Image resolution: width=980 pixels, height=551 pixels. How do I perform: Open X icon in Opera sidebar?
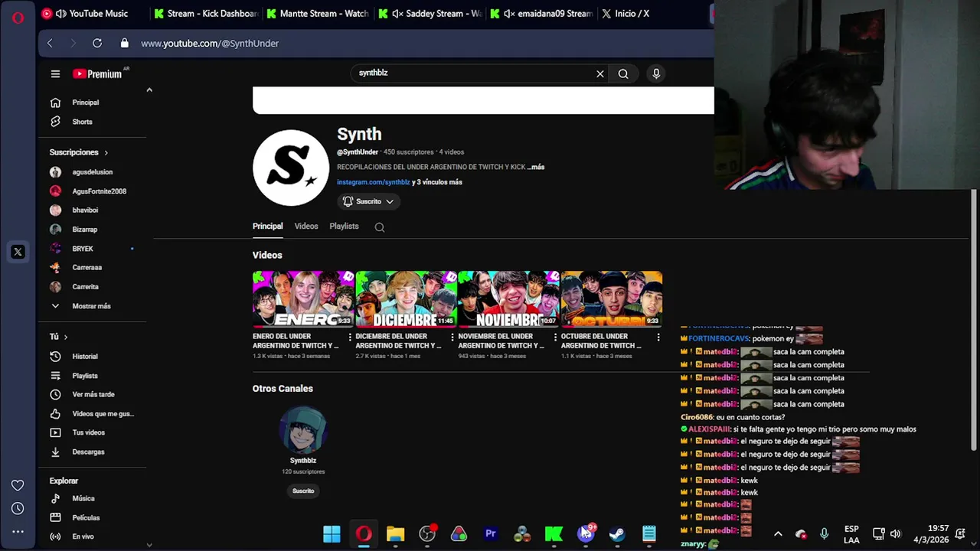click(x=18, y=252)
